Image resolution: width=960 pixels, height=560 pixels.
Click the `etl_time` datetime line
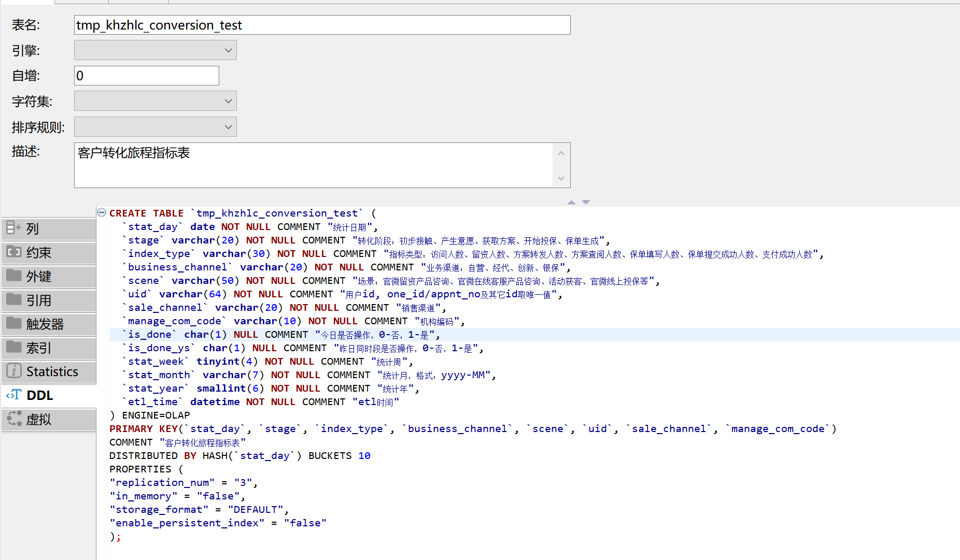tap(261, 402)
